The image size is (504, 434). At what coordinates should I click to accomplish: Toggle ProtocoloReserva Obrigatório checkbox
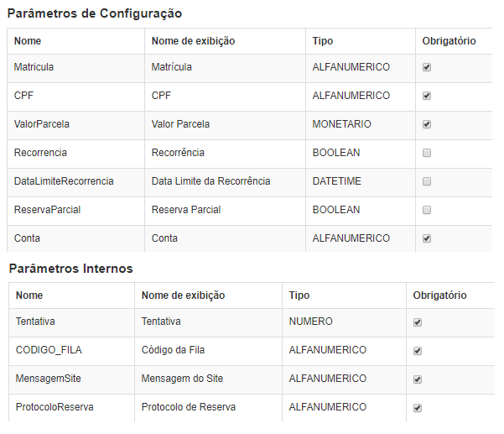pos(418,408)
